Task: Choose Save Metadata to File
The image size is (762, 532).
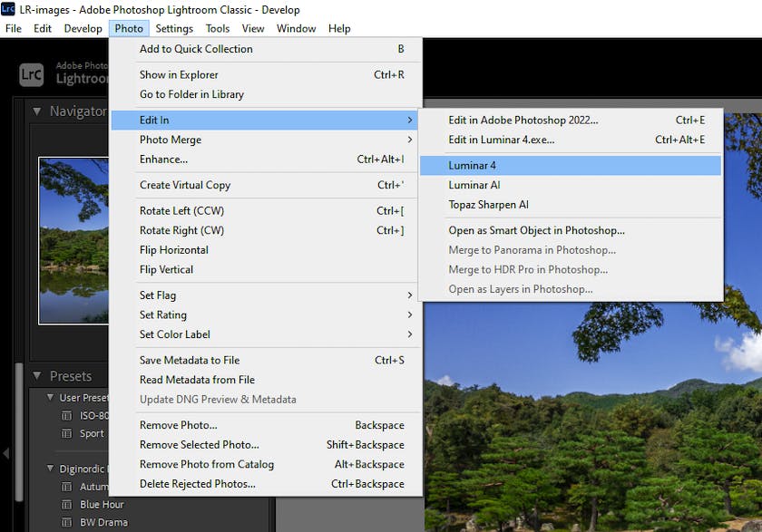Action: 265,360
